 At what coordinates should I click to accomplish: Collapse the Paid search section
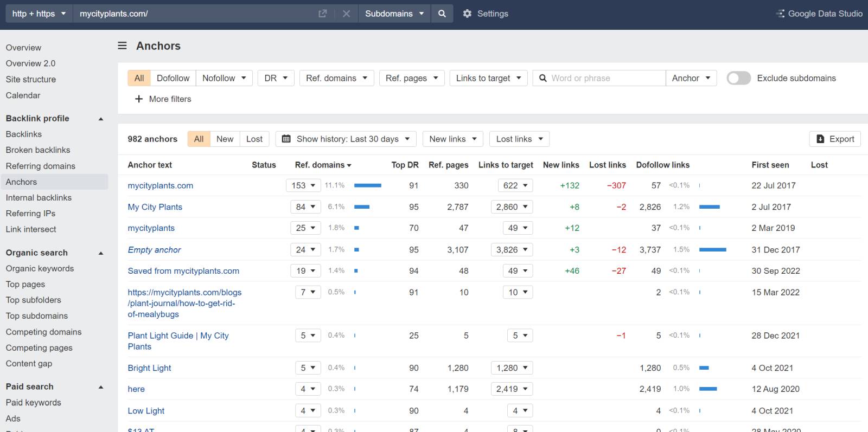(101, 387)
